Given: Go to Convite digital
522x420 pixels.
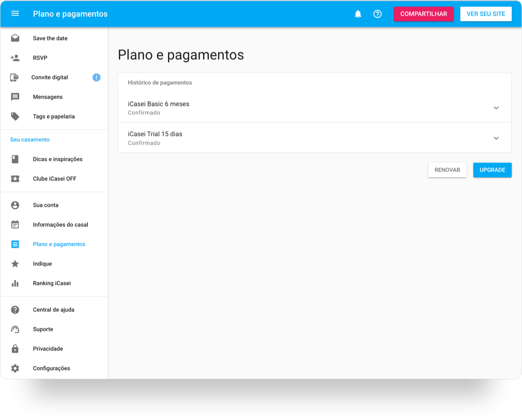Looking at the screenshot, I should coord(54,77).
